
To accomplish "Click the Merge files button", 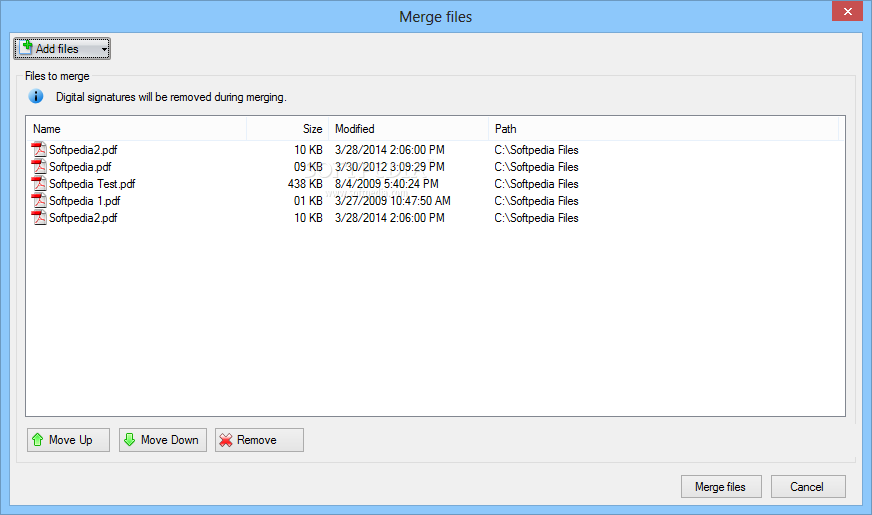I will 721,487.
